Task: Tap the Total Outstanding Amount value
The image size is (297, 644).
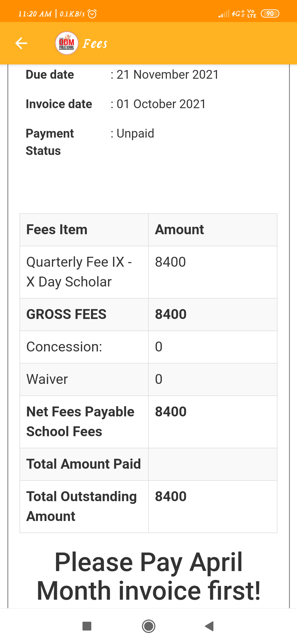Action: click(x=171, y=496)
